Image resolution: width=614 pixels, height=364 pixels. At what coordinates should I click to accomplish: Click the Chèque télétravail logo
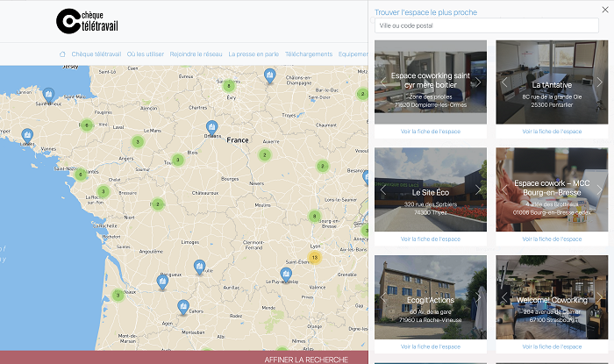pos(84,21)
